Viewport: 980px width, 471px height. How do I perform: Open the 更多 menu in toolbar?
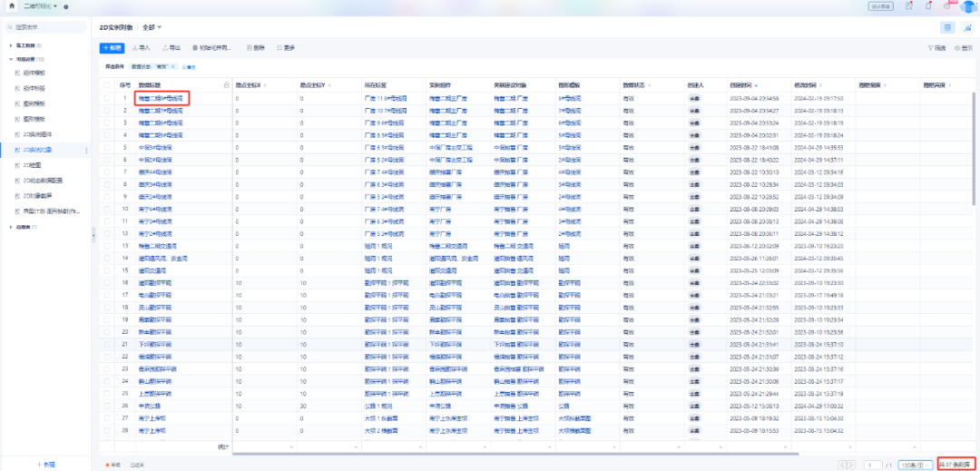(285, 47)
